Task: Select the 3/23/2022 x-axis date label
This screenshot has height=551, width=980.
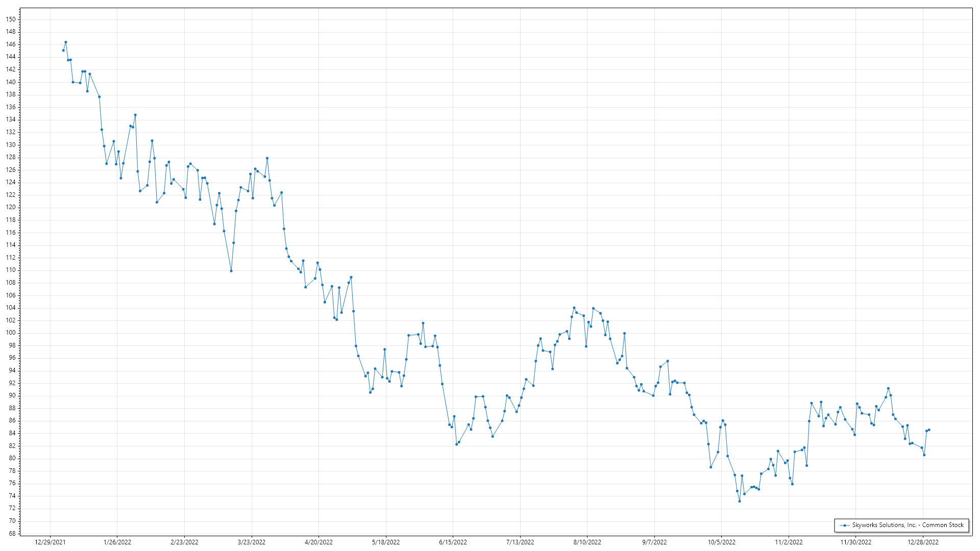Action: click(252, 542)
